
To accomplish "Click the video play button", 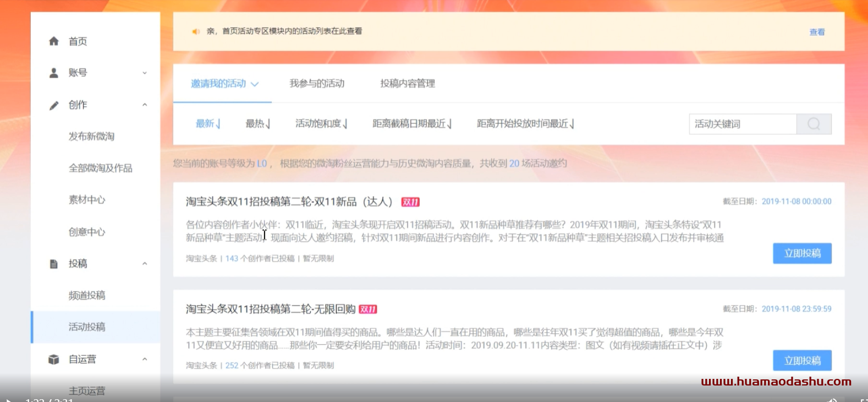I will point(8,400).
